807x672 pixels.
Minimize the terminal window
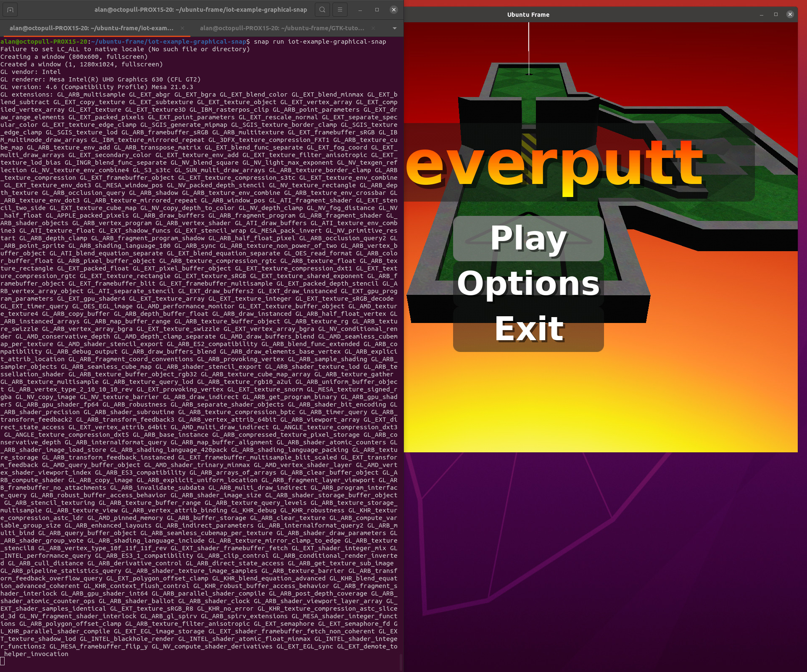click(x=360, y=10)
